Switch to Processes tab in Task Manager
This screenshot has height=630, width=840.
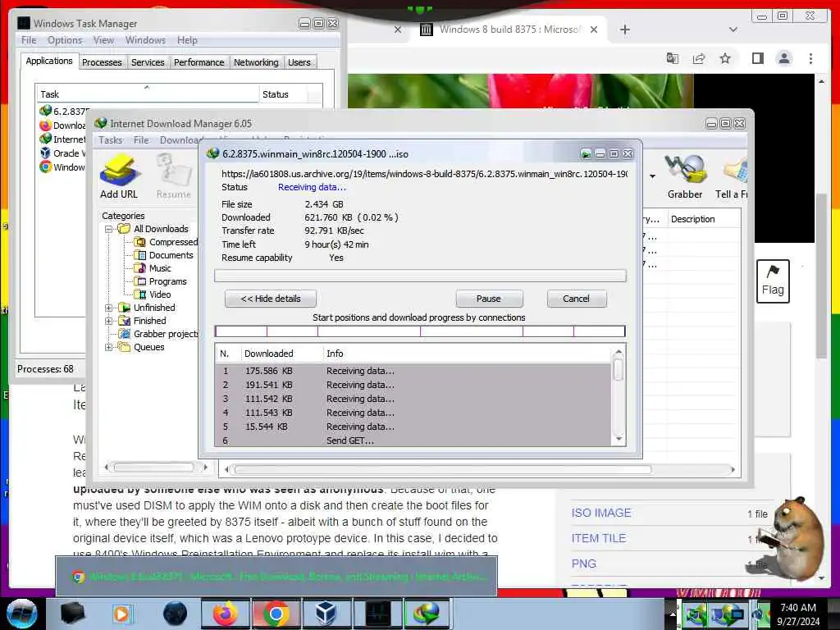102,62
